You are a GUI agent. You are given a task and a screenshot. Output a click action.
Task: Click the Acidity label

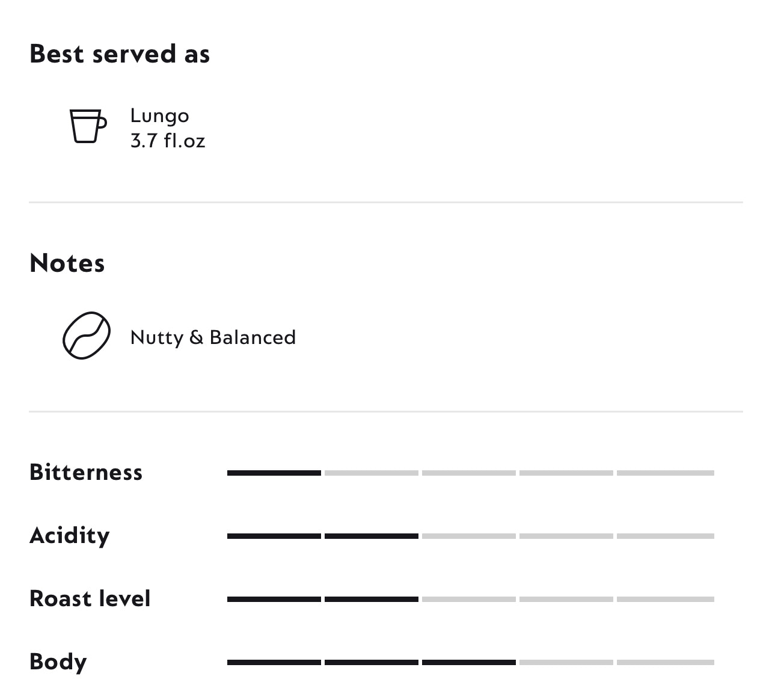coord(70,536)
